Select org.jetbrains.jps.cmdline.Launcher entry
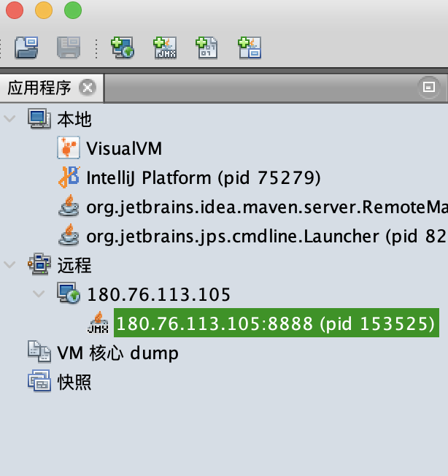Screen dimensions: 448x476 (x=267, y=237)
